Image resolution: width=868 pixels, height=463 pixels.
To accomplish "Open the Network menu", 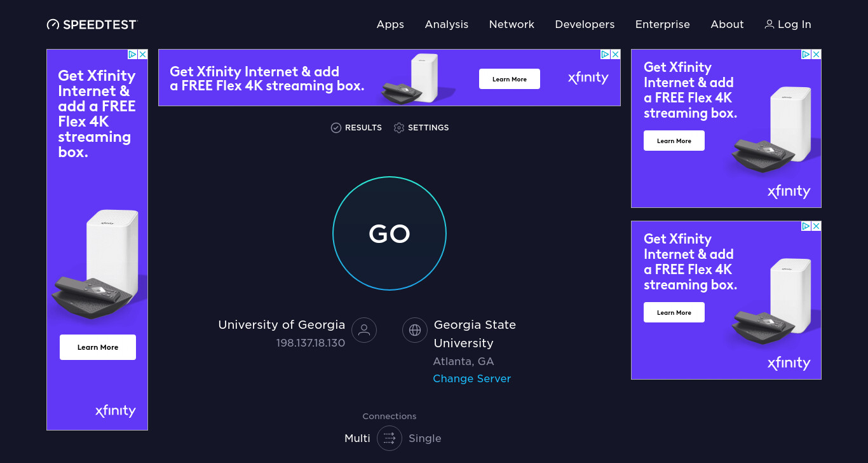I will [512, 24].
